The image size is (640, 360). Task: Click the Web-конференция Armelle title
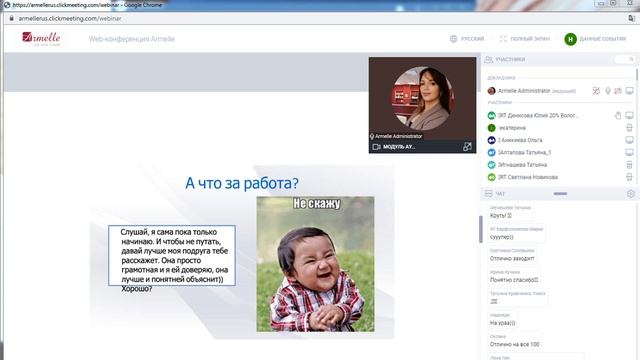click(131, 39)
